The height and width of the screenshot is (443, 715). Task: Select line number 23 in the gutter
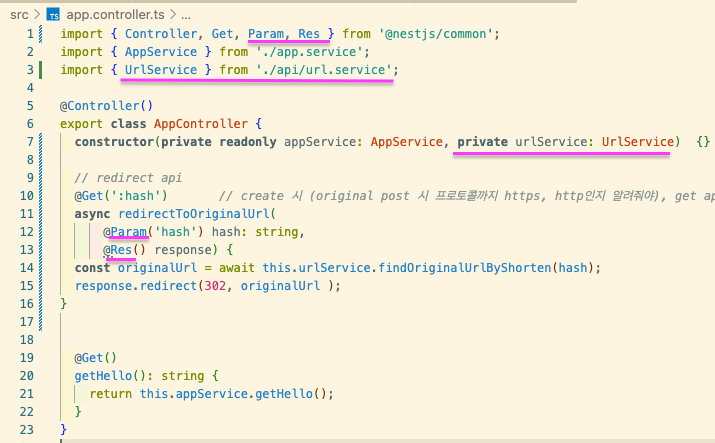[26, 429]
